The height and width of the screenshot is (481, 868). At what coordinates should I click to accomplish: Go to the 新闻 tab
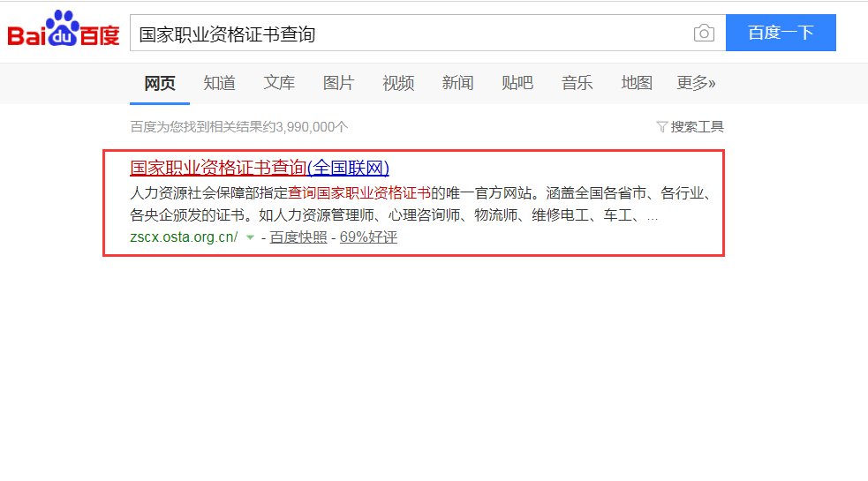[x=457, y=83]
